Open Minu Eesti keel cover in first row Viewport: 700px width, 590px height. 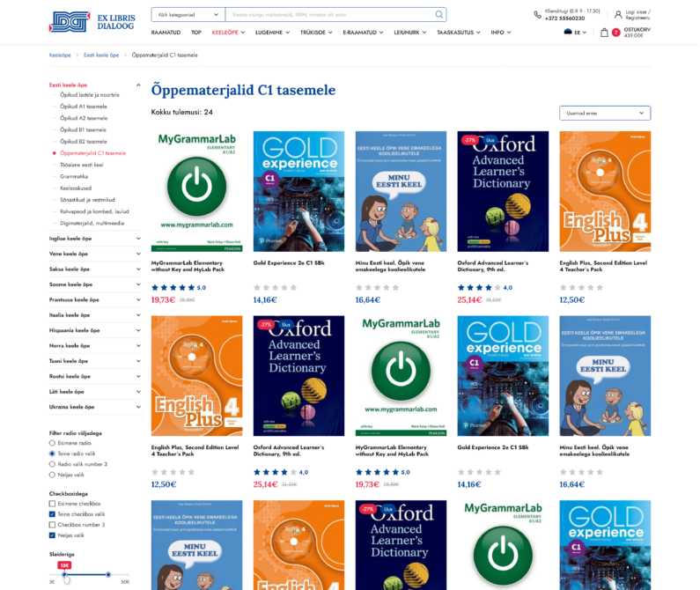(401, 191)
